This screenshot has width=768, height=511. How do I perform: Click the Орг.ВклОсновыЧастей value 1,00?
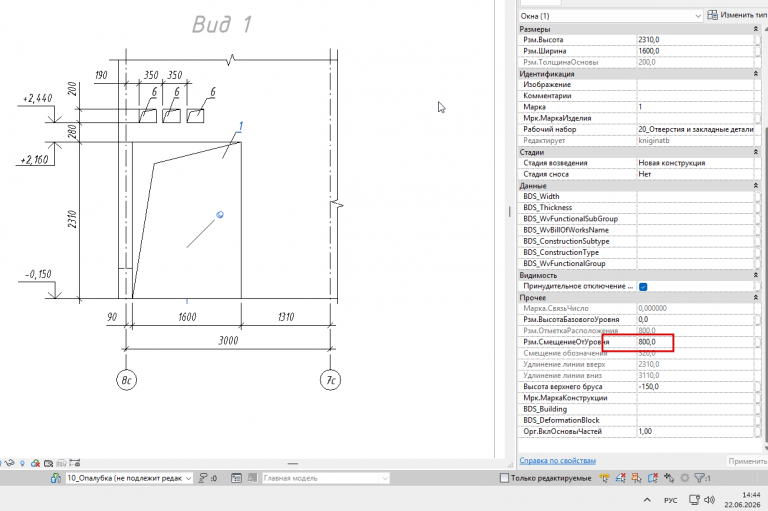696,431
